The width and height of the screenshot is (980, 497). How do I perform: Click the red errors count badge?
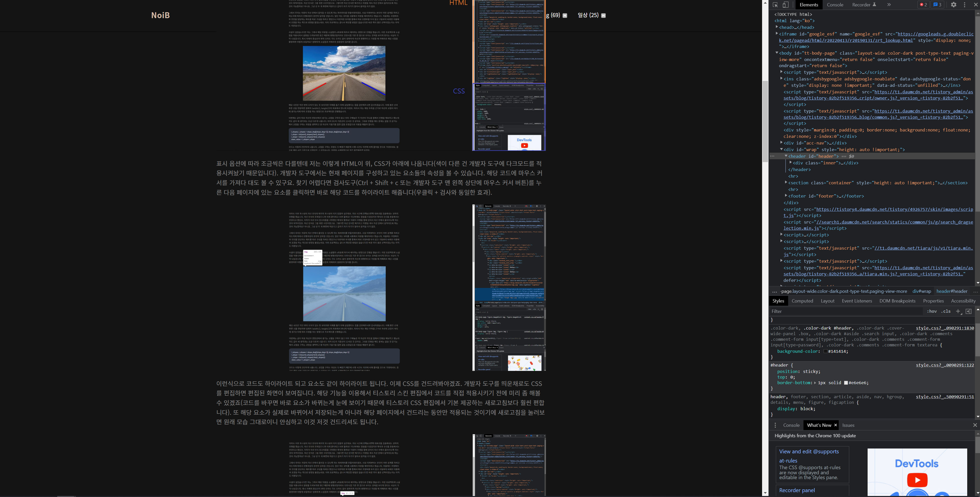(923, 5)
